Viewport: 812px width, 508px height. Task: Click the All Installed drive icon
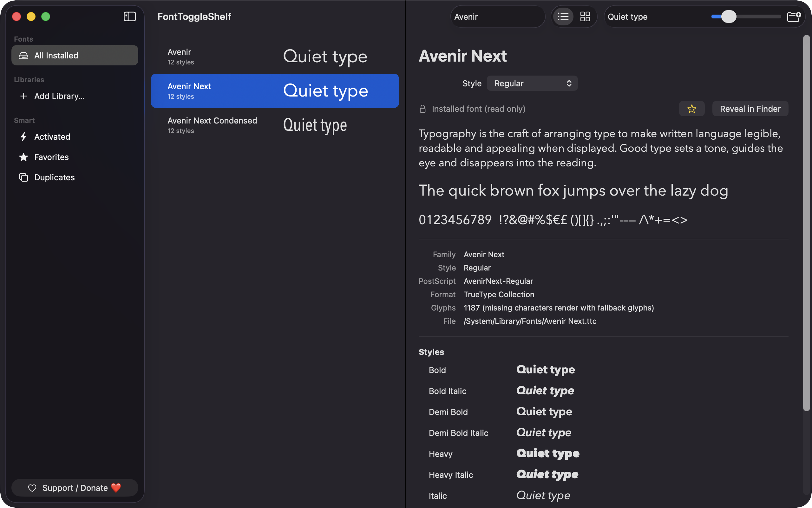tap(23, 56)
